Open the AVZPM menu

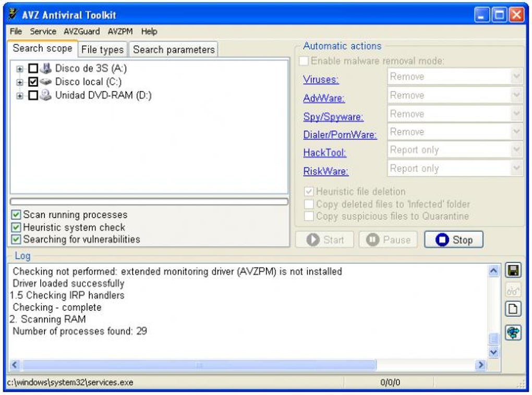[x=120, y=32]
